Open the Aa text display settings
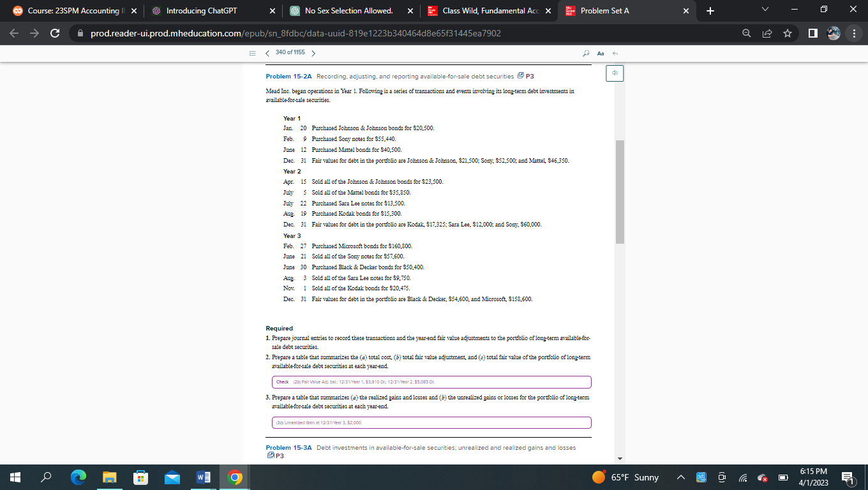The height and width of the screenshot is (490, 868). pyautogui.click(x=601, y=54)
